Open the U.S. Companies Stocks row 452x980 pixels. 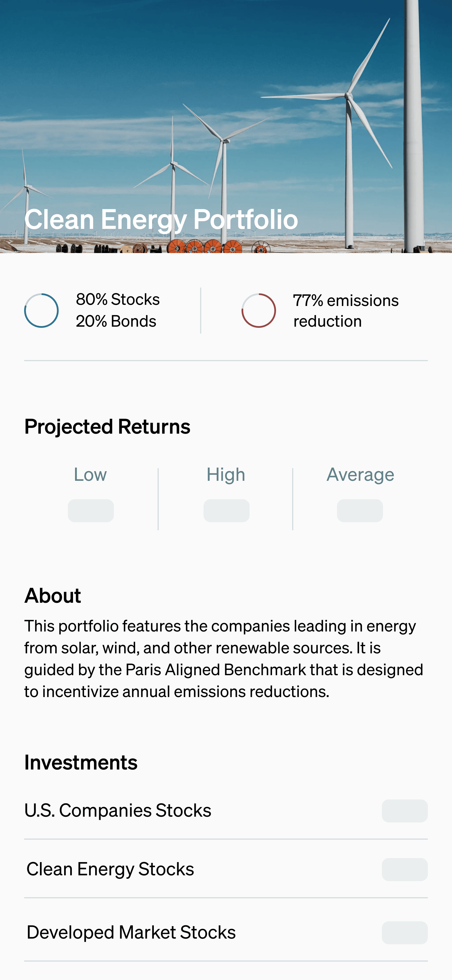226,811
